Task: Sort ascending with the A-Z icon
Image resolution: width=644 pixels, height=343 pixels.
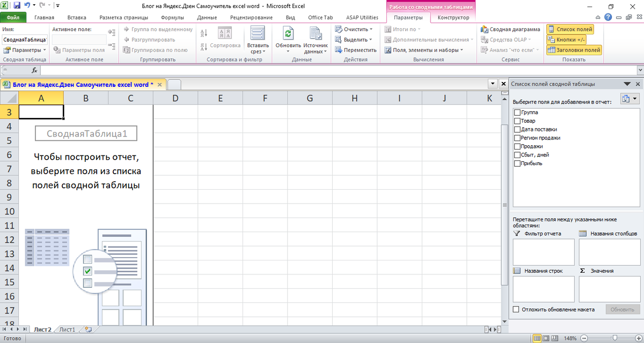Action: [204, 33]
